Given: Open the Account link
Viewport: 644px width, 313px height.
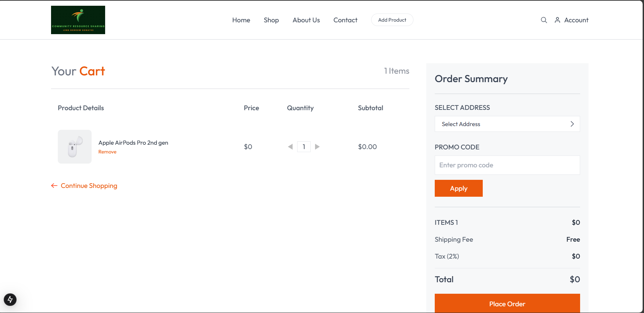Looking at the screenshot, I should 576,20.
